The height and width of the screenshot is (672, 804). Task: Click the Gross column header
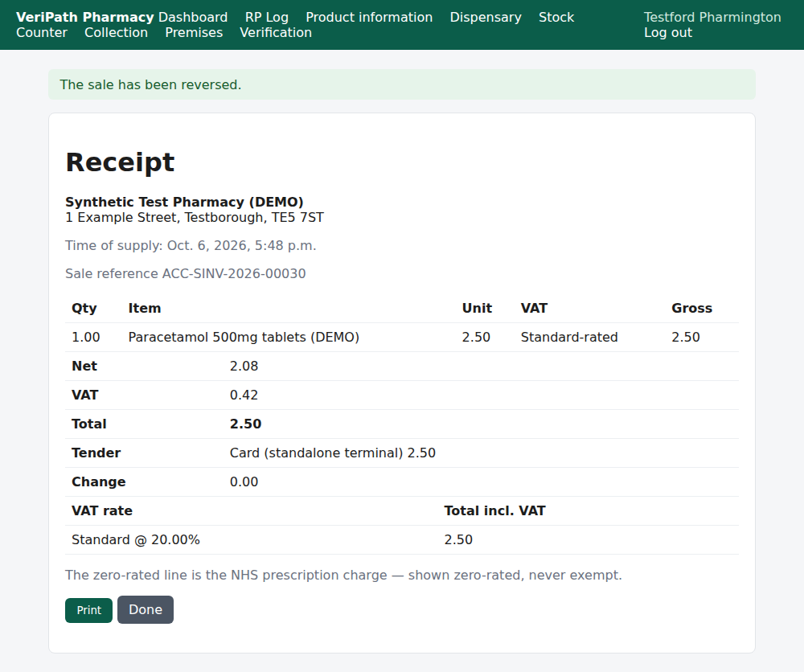click(691, 308)
